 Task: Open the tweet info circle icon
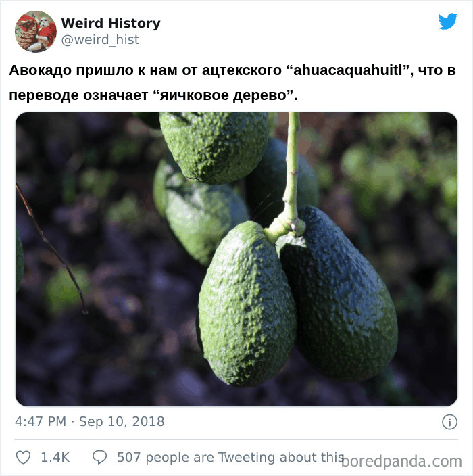click(x=449, y=422)
